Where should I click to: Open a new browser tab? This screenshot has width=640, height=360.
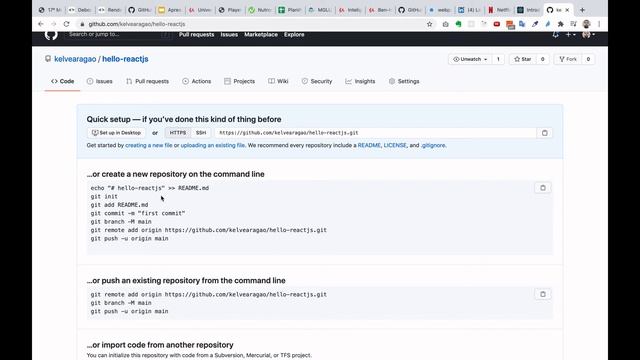tap(582, 10)
